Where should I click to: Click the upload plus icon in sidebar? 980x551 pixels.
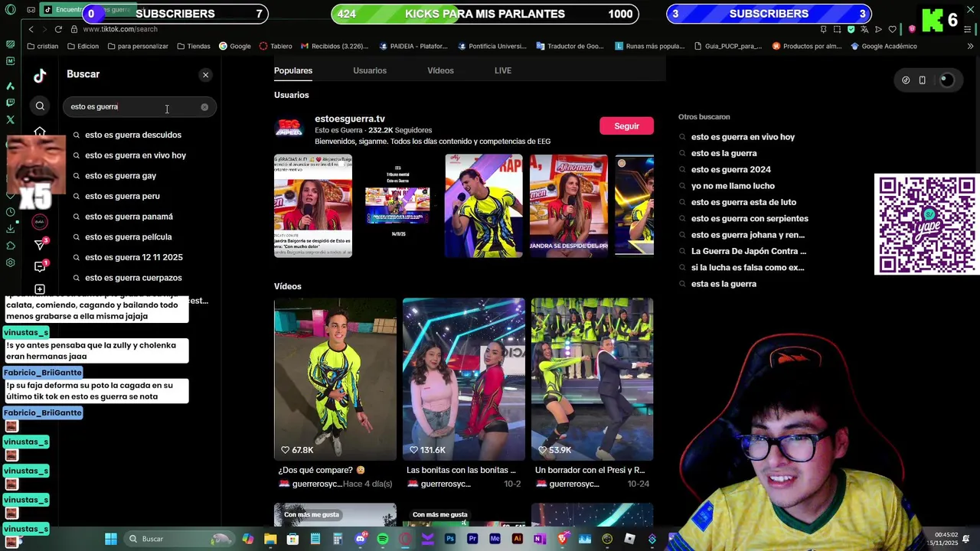pos(40,289)
